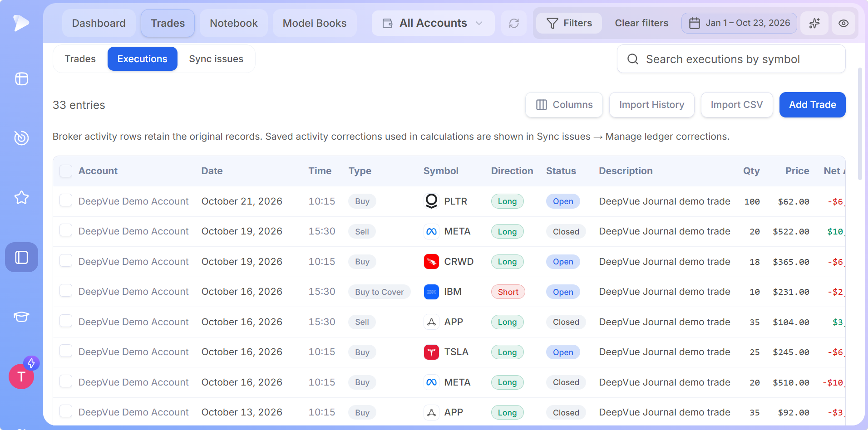Click the IBM symbol logo
This screenshot has height=430, width=868.
click(x=431, y=292)
